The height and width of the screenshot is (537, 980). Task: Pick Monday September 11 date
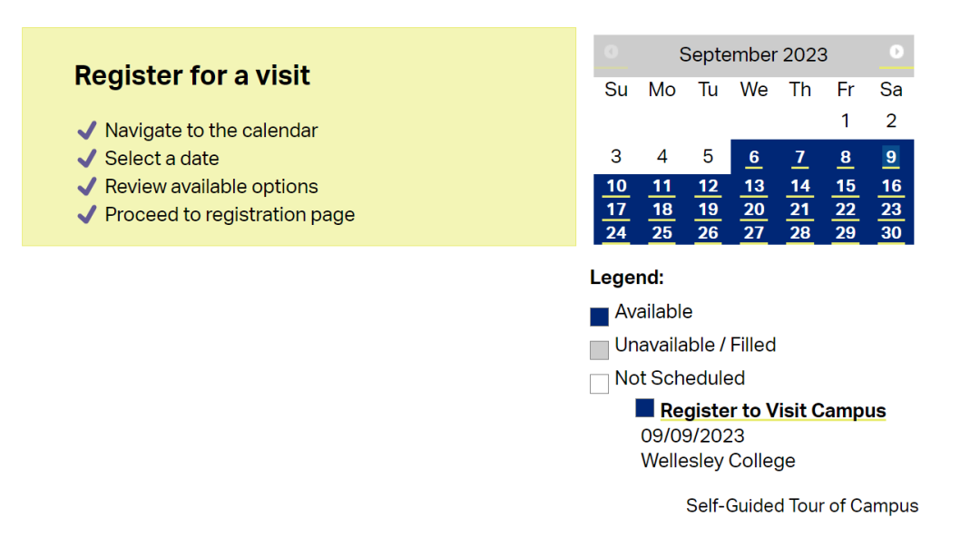(661, 186)
